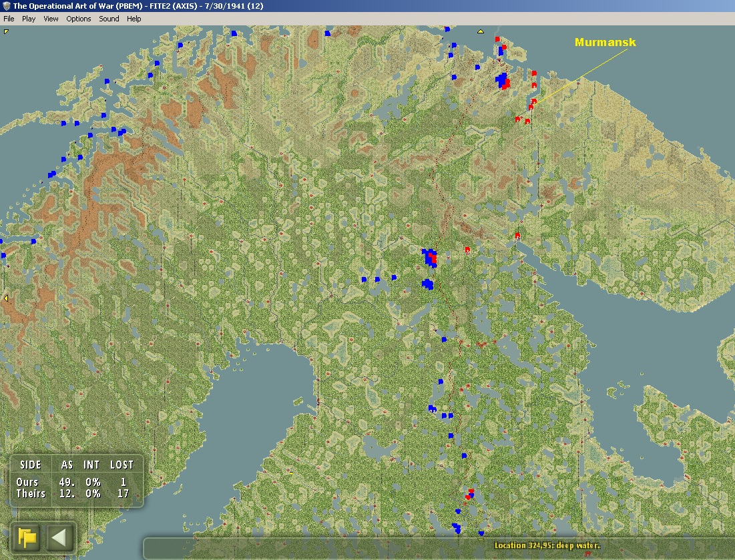Click the yellow scroll arrow in the top-left map corner

click(6, 31)
